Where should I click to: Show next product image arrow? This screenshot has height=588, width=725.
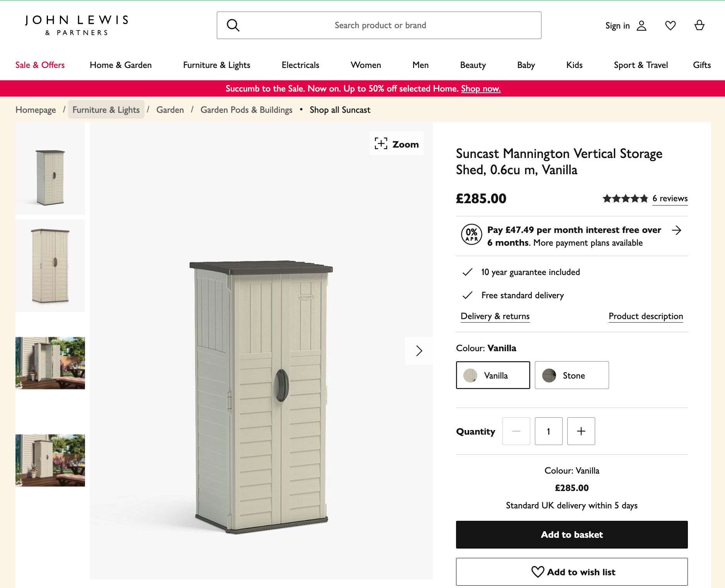click(419, 351)
